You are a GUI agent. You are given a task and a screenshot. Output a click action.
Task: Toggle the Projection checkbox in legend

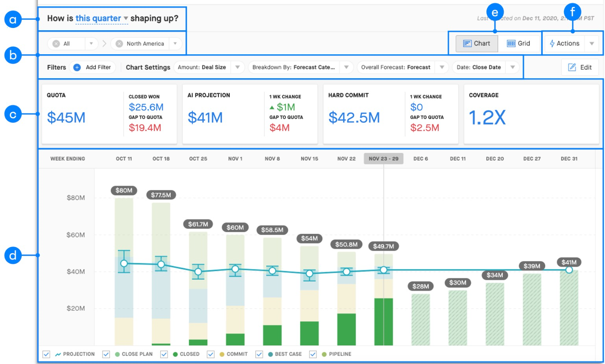click(46, 354)
